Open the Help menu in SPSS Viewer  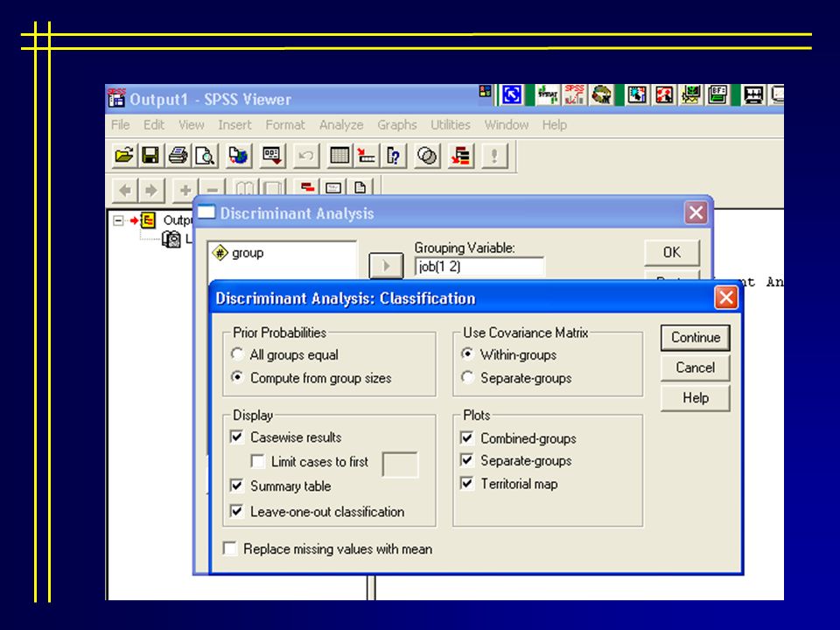pos(555,125)
